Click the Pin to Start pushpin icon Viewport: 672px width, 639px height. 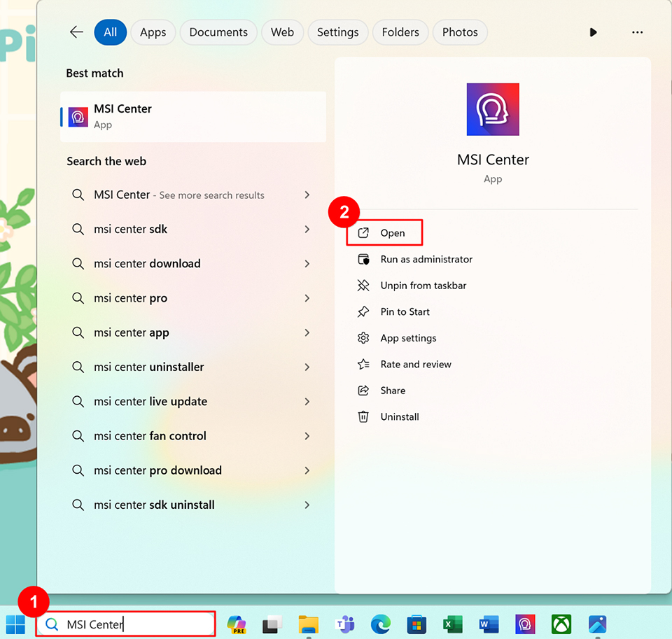(363, 311)
